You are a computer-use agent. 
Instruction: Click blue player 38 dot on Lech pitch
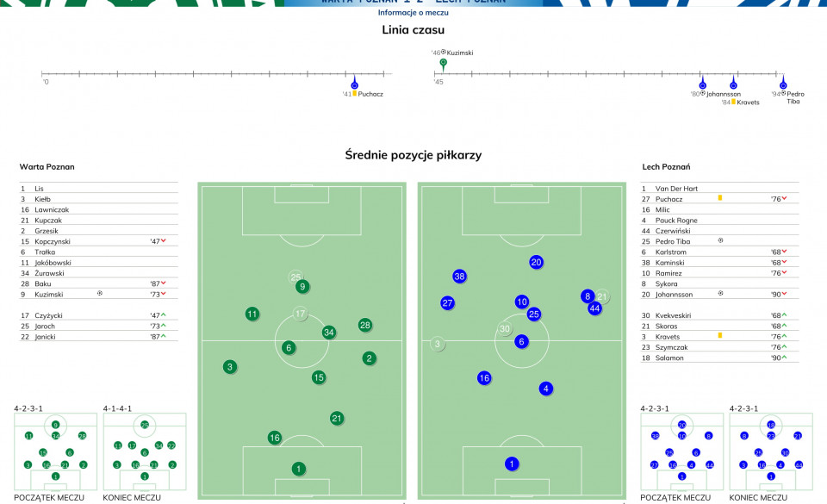pos(459,277)
